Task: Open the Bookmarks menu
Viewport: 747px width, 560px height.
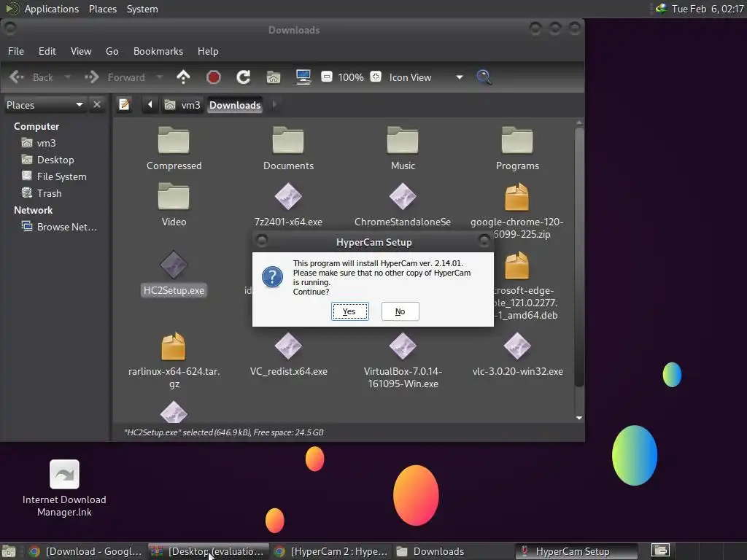Action: pos(158,51)
